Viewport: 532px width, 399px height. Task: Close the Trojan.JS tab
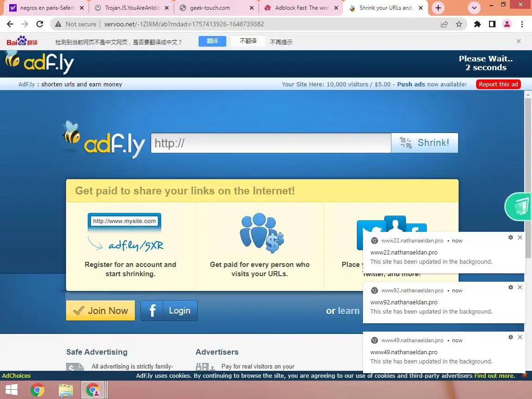pos(167,8)
